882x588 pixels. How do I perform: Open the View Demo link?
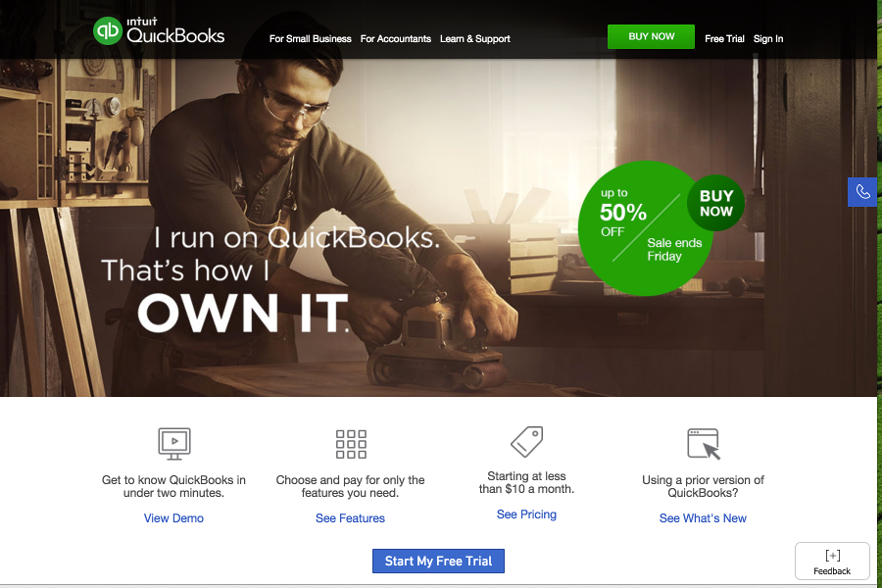pos(173,518)
